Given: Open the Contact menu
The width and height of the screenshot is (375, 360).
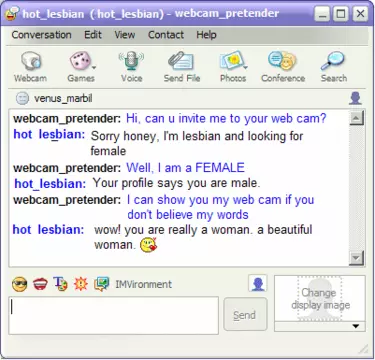Looking at the screenshot, I should 166,35.
